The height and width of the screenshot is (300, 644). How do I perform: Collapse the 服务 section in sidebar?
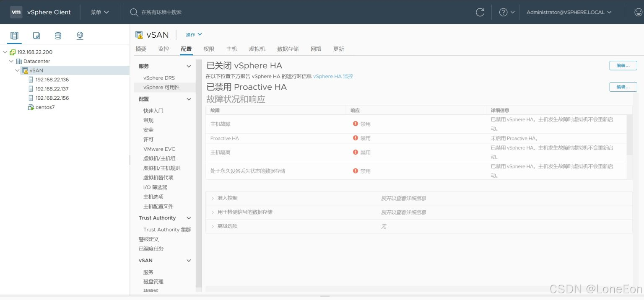189,66
